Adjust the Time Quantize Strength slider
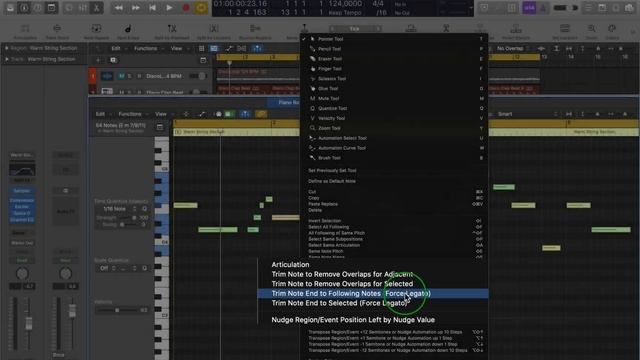Viewport: 640px width, 360px height. point(128,218)
